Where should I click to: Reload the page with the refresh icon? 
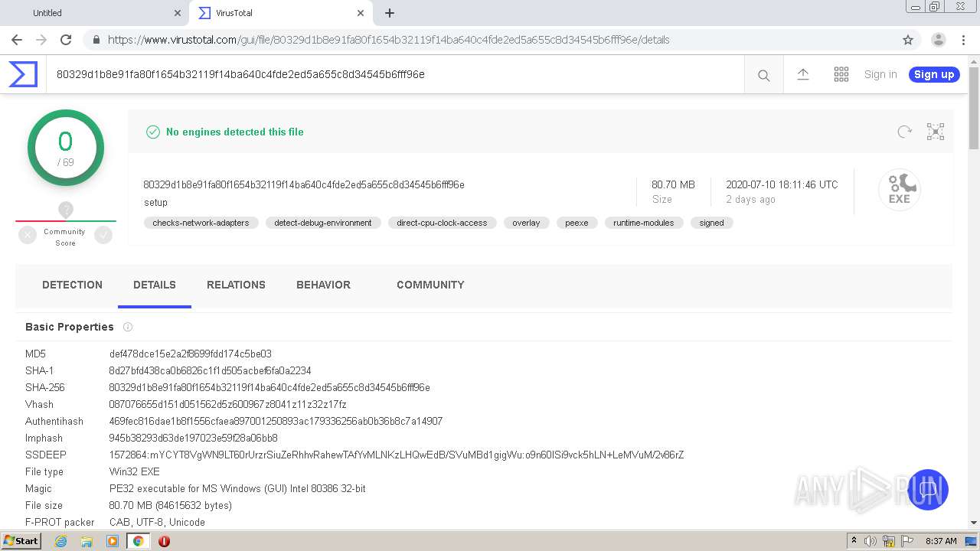point(66,40)
